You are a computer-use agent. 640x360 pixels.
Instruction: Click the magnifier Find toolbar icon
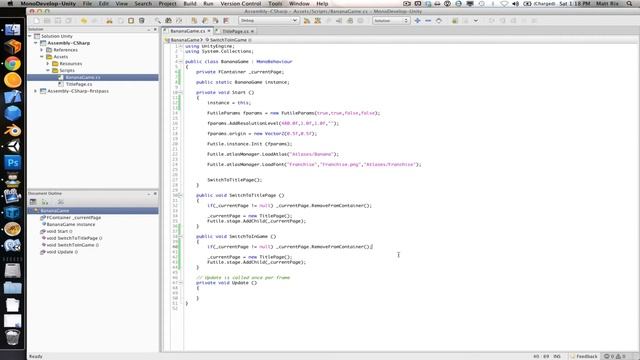[158, 20]
